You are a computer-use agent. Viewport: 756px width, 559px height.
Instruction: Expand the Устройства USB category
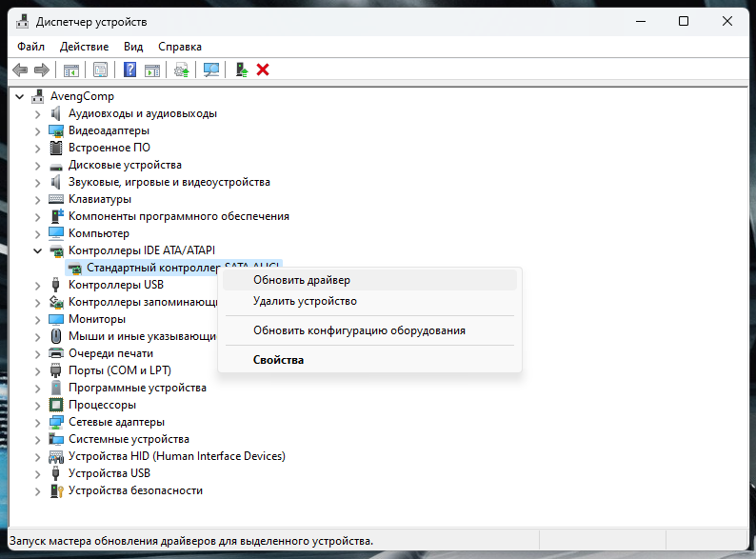pyautogui.click(x=37, y=474)
